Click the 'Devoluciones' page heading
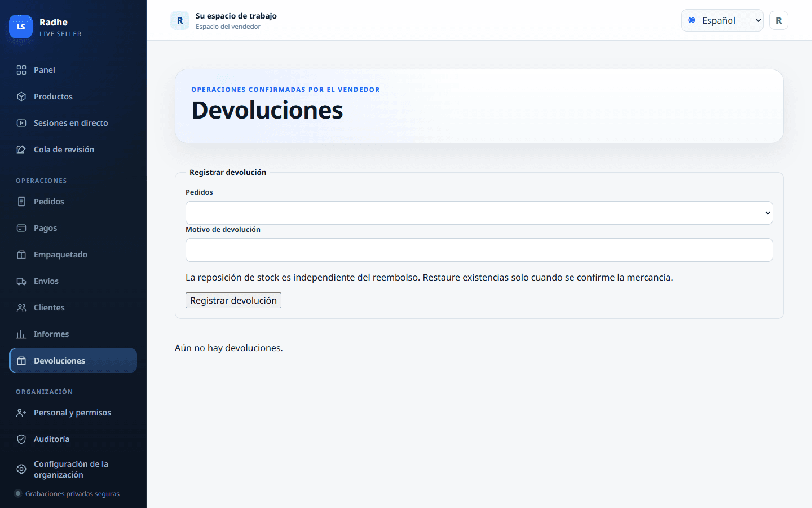Viewport: 812px width, 508px height. coord(267,110)
